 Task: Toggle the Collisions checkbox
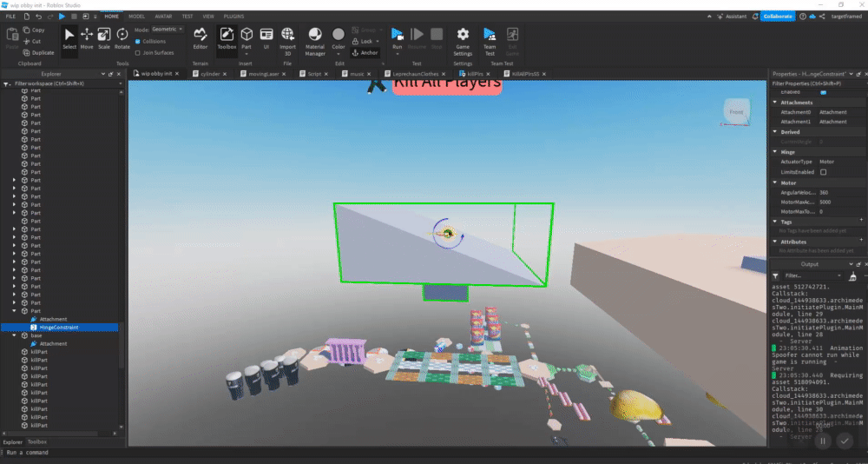[x=138, y=41]
